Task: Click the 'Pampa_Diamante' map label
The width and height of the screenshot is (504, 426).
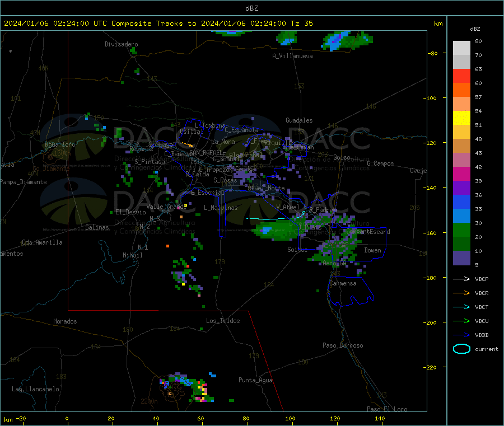Action: pos(24,182)
